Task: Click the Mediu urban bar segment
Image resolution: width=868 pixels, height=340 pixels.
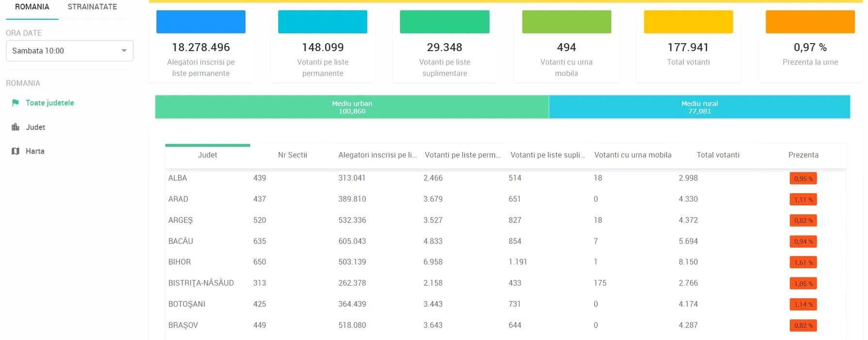Action: pyautogui.click(x=352, y=107)
